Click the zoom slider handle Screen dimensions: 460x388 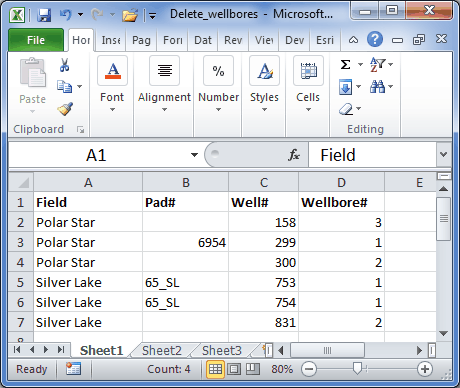point(357,369)
